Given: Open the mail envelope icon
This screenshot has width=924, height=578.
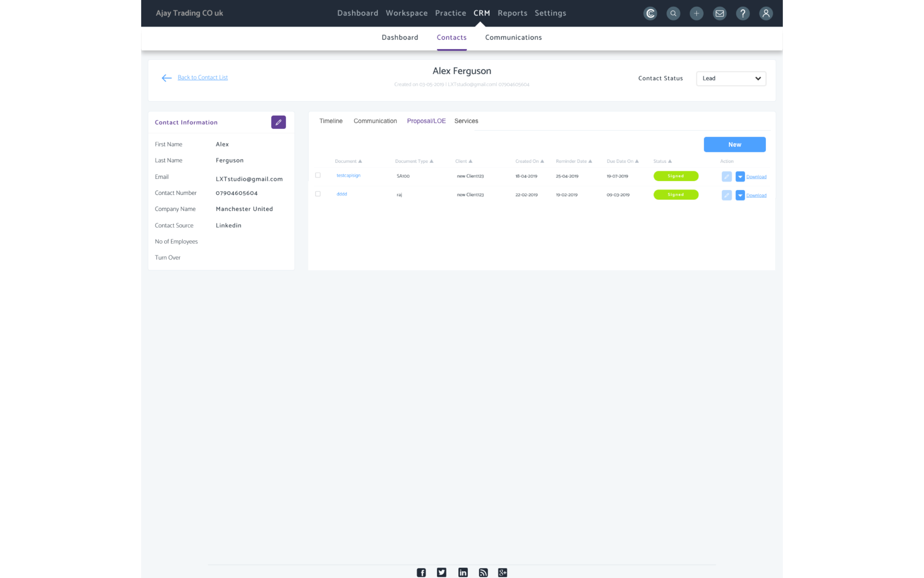Looking at the screenshot, I should (720, 13).
